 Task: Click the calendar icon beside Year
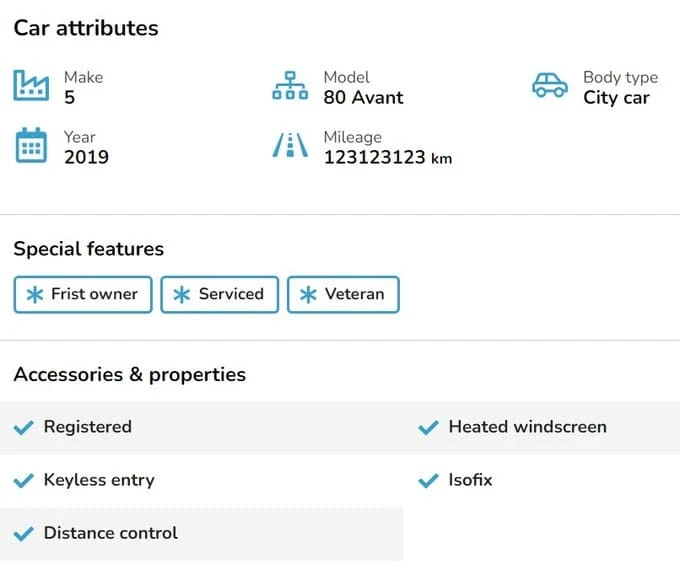(31, 146)
